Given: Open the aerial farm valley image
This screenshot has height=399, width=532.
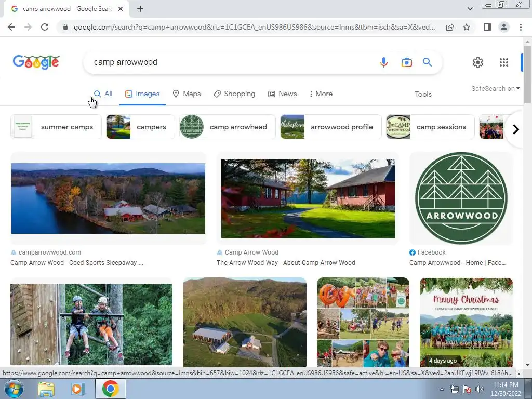Looking at the screenshot, I should click(245, 322).
